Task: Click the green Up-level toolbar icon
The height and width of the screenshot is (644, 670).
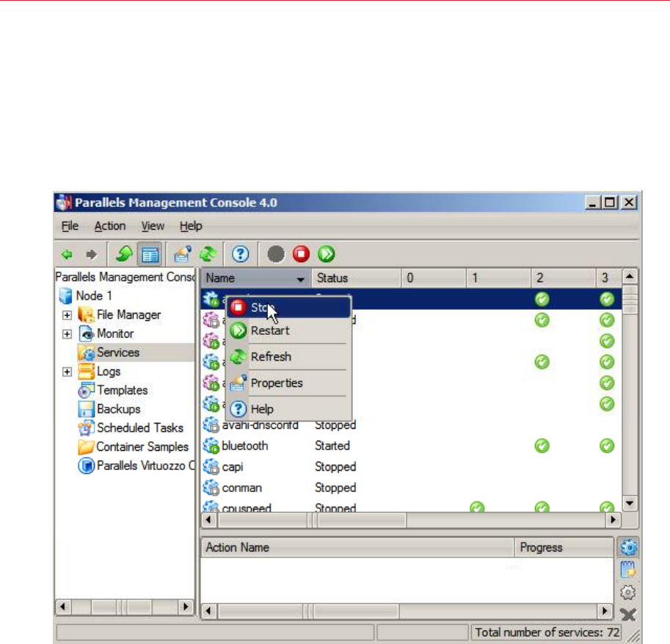Action: [124, 254]
